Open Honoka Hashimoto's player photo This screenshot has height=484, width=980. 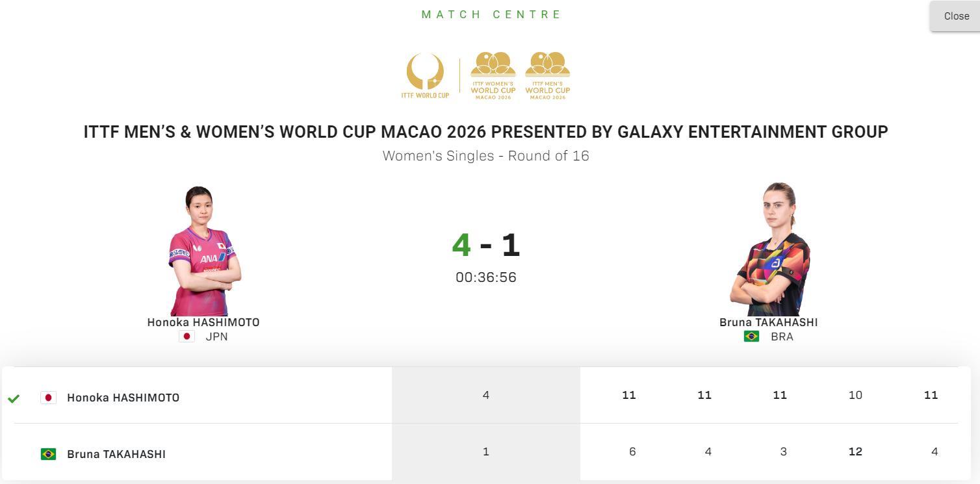point(203,251)
